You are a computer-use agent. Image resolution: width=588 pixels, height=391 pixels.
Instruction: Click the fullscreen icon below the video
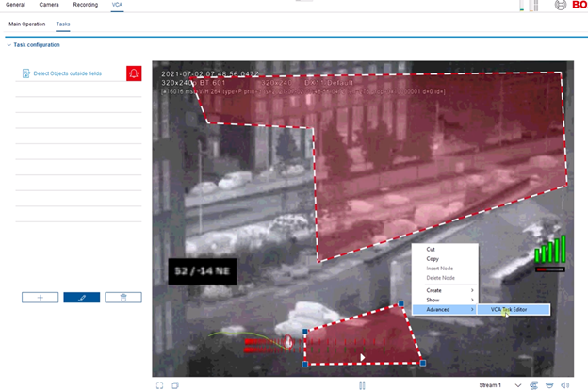(x=160, y=385)
